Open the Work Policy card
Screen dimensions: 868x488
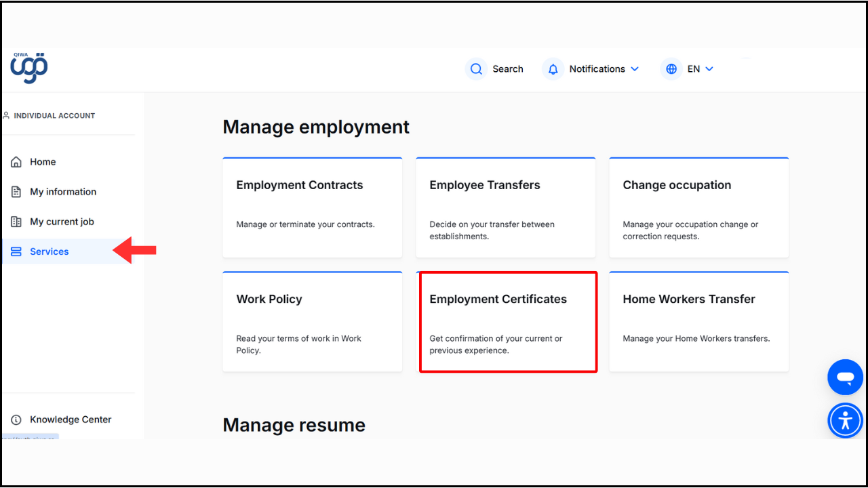[x=313, y=321]
